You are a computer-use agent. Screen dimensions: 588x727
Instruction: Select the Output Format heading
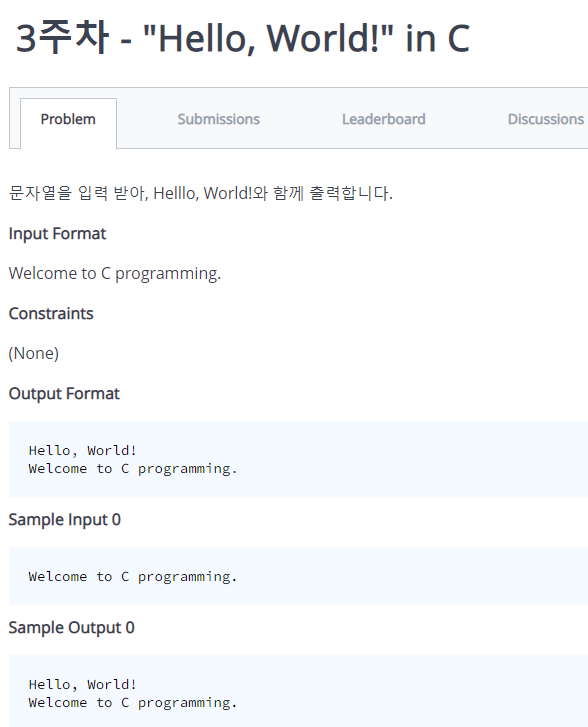coord(64,394)
